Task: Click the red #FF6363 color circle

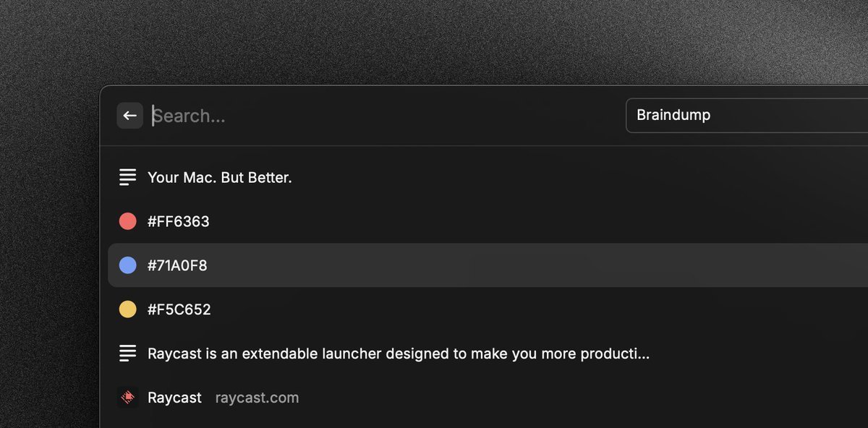Action: pyautogui.click(x=127, y=221)
